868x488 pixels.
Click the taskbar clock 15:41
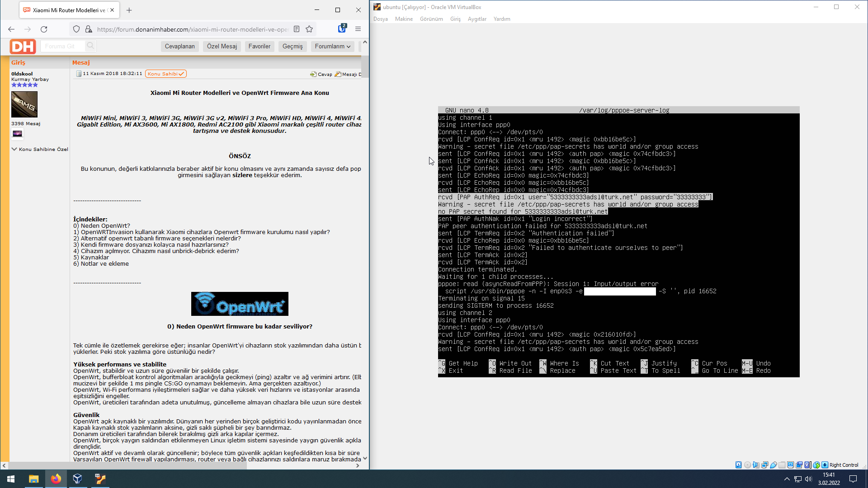[829, 479]
